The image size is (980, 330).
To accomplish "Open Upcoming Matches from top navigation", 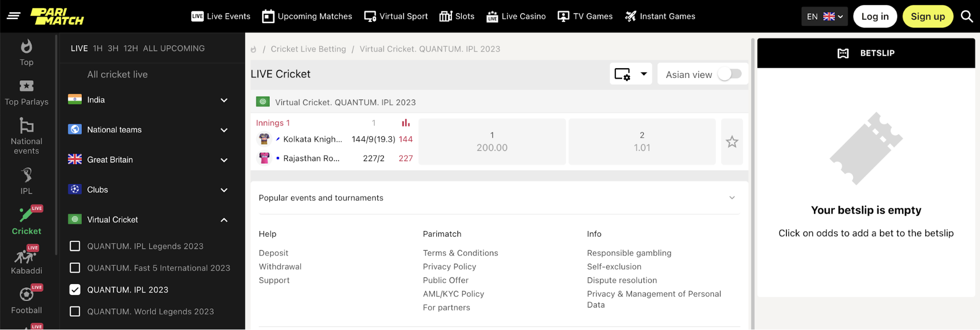I will point(307,16).
